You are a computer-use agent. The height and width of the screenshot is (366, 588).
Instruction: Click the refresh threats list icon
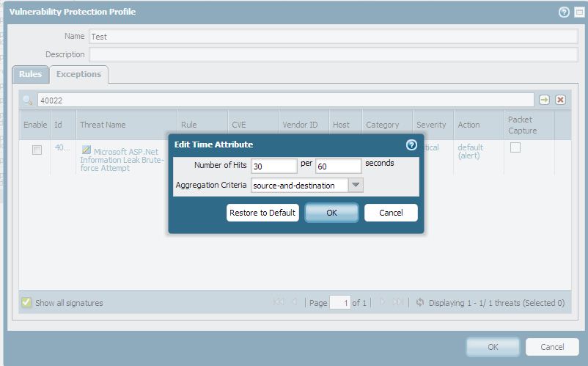tap(420, 302)
